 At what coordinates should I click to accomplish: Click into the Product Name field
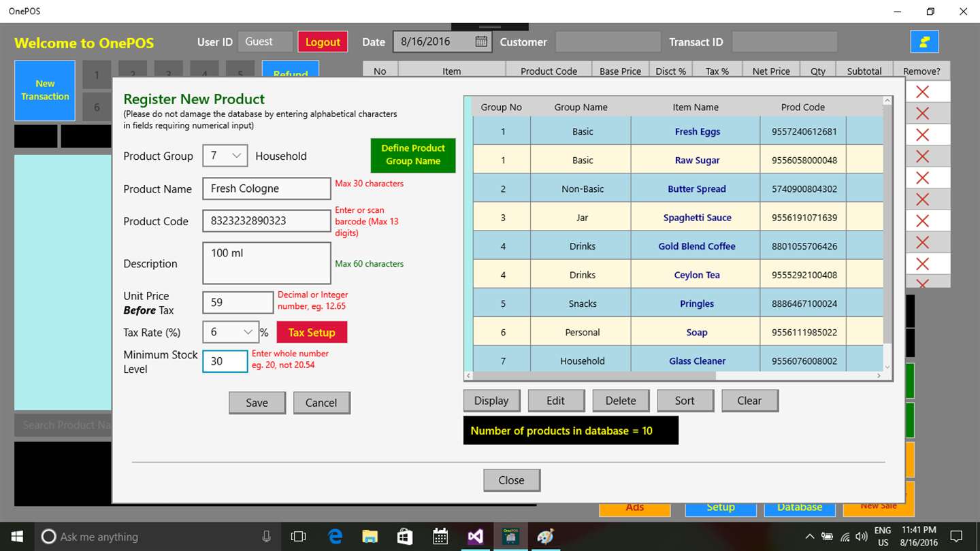(x=267, y=188)
